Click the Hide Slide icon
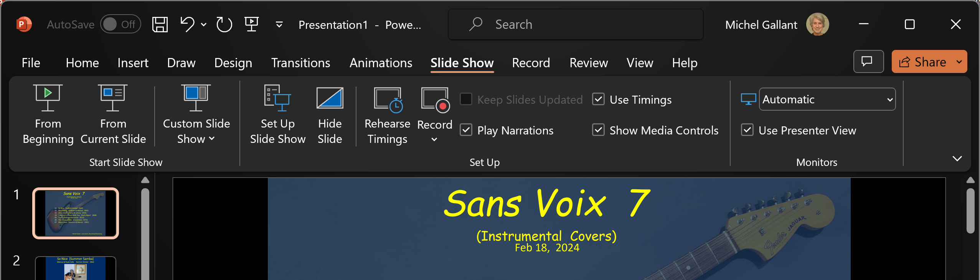The height and width of the screenshot is (280, 980). pos(330,98)
